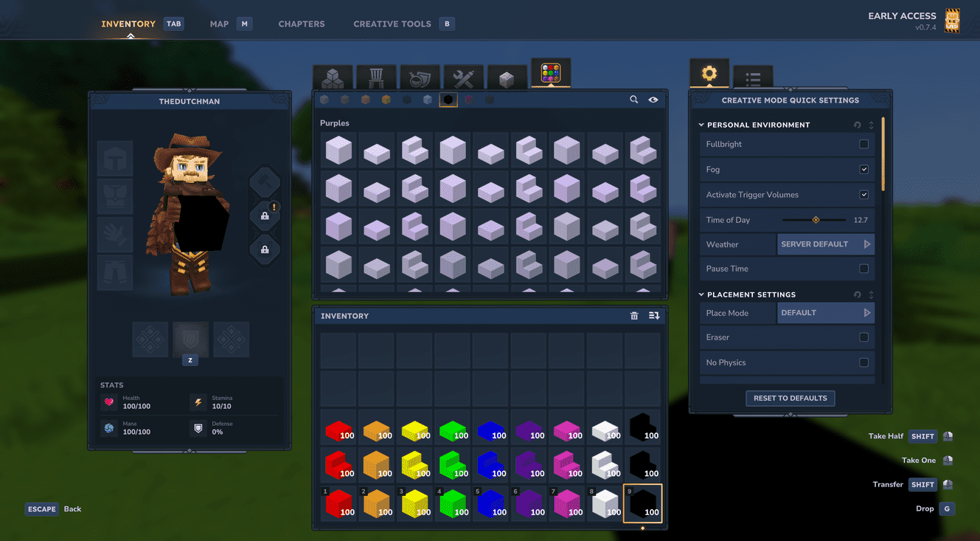Enable the No Physics checkbox
The width and height of the screenshot is (980, 541).
(864, 362)
